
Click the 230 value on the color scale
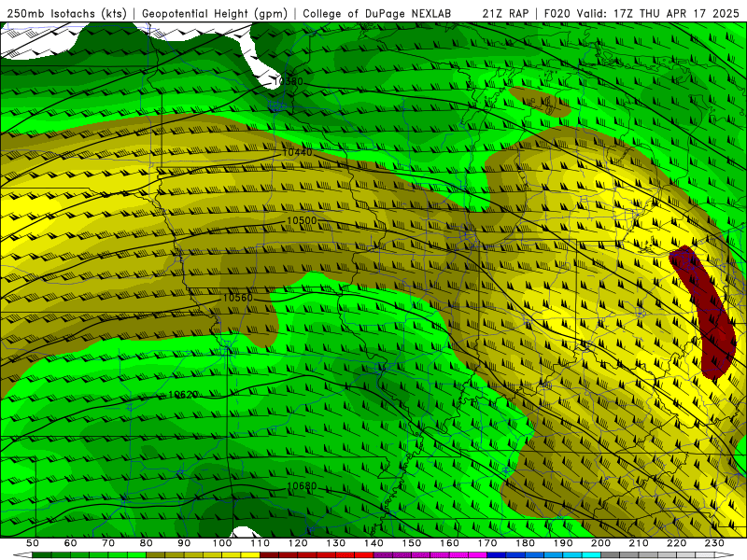pyautogui.click(x=714, y=543)
